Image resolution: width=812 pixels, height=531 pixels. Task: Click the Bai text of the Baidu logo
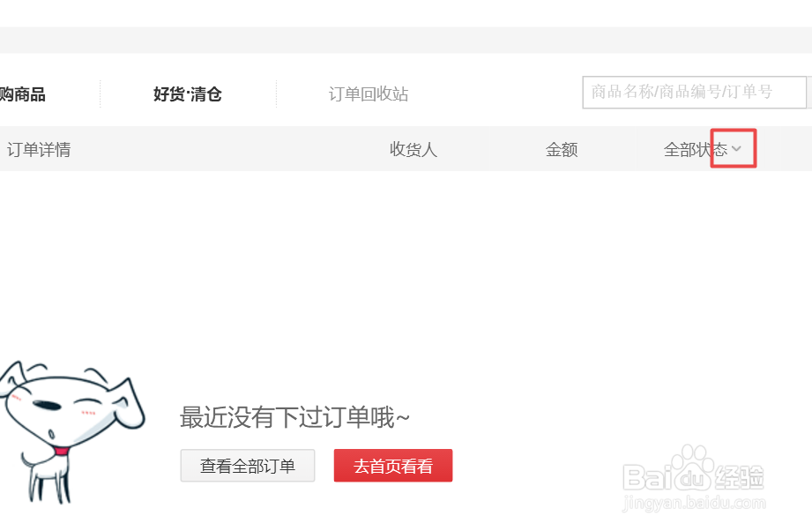click(647, 477)
